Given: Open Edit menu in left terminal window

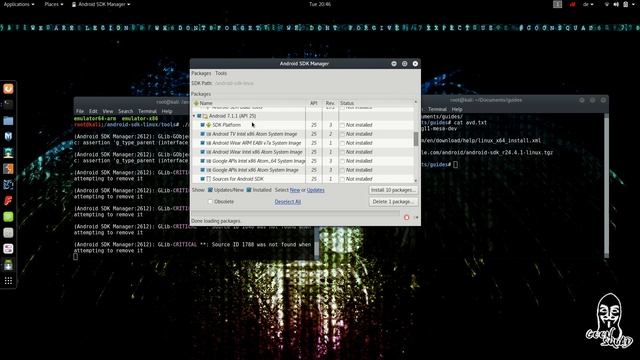Looking at the screenshot, I should 93,111.
